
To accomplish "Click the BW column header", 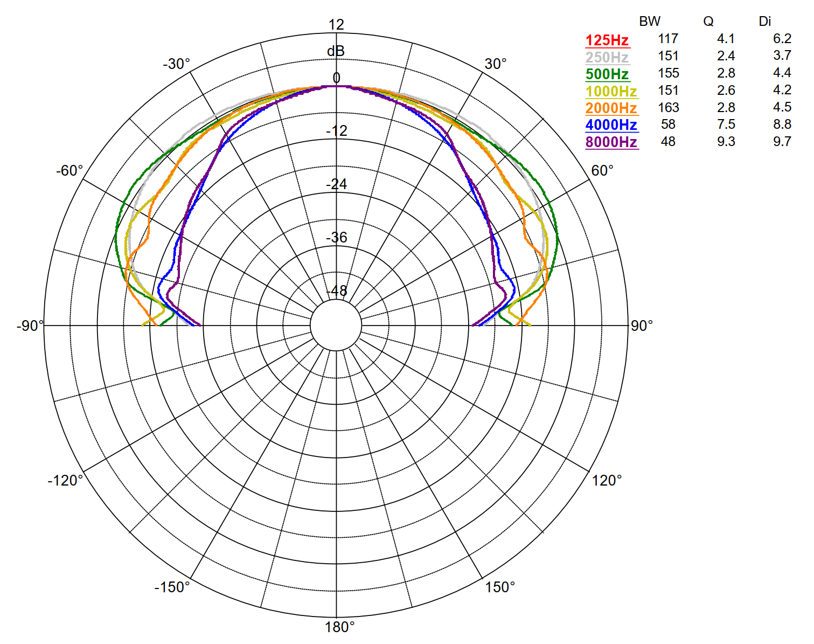I will click(650, 22).
